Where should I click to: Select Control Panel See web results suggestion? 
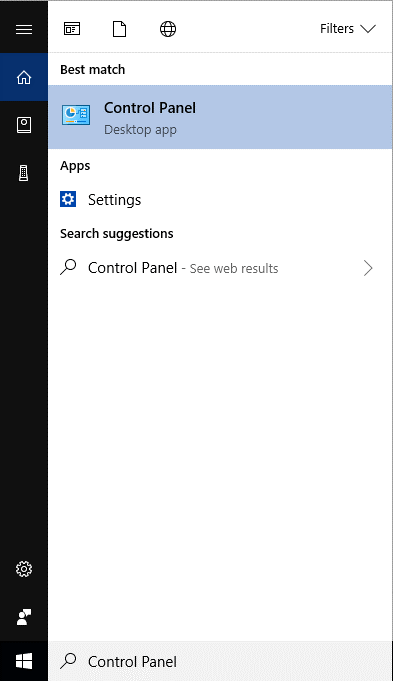point(220,268)
